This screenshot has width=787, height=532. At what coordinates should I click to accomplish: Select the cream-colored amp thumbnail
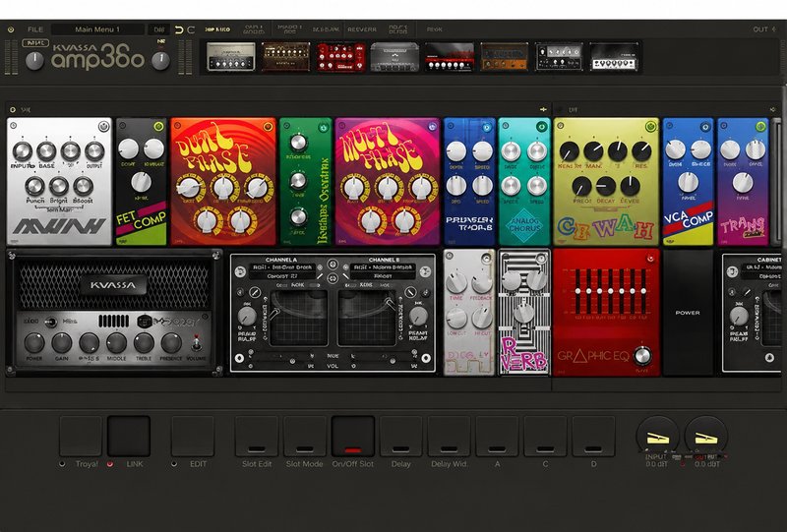point(231,56)
